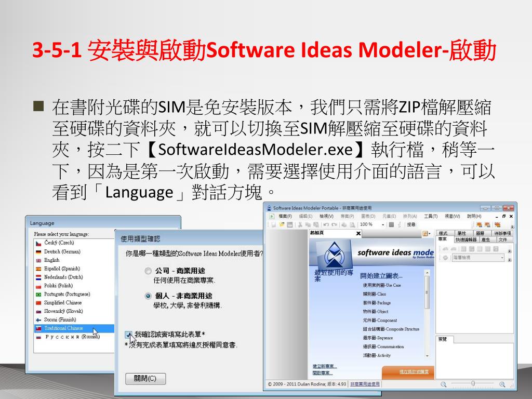Click the 搜尋 search field in toolbar
Image resolution: width=532 pixels, height=399 pixels.
[444, 224]
